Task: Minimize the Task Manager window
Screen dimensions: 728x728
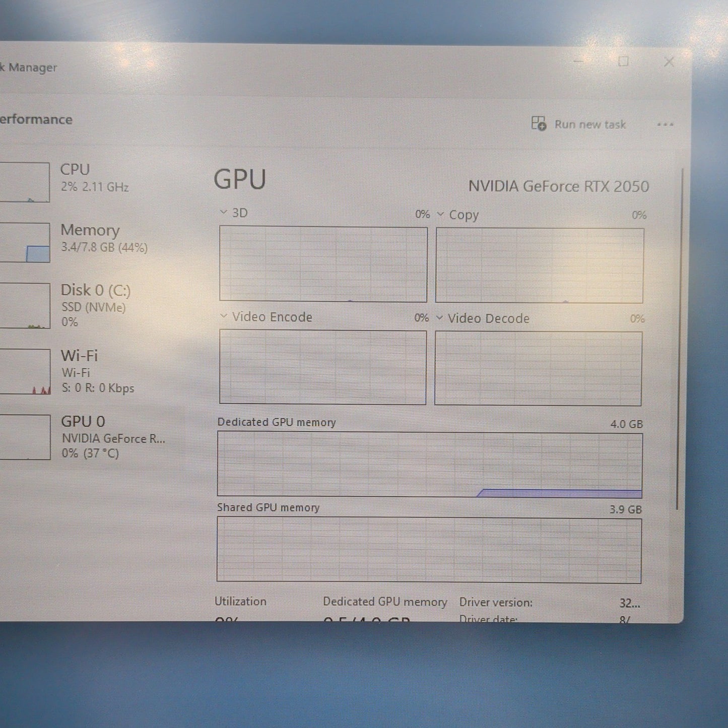Action: [578, 61]
